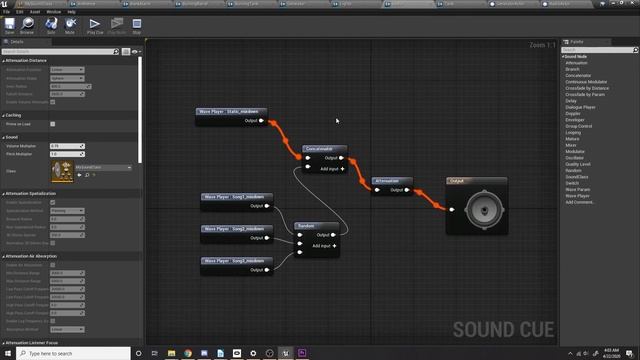Click the Attenuation node input pin

377,190
